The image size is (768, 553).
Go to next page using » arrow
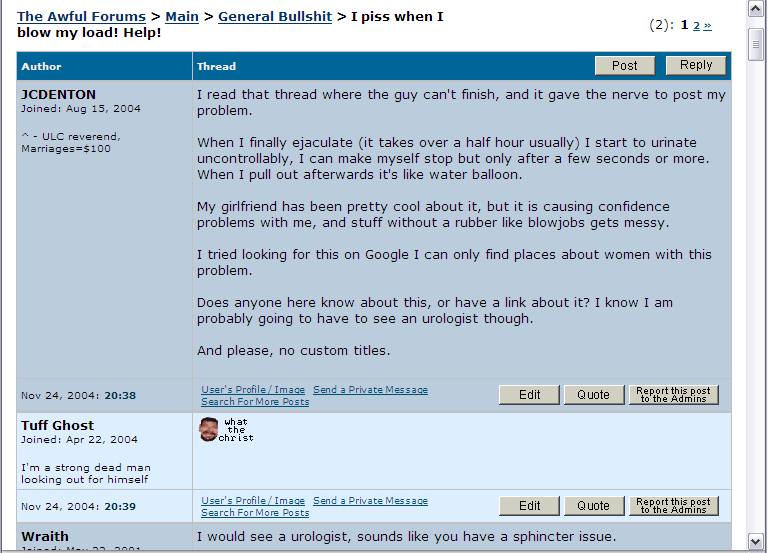click(x=707, y=25)
